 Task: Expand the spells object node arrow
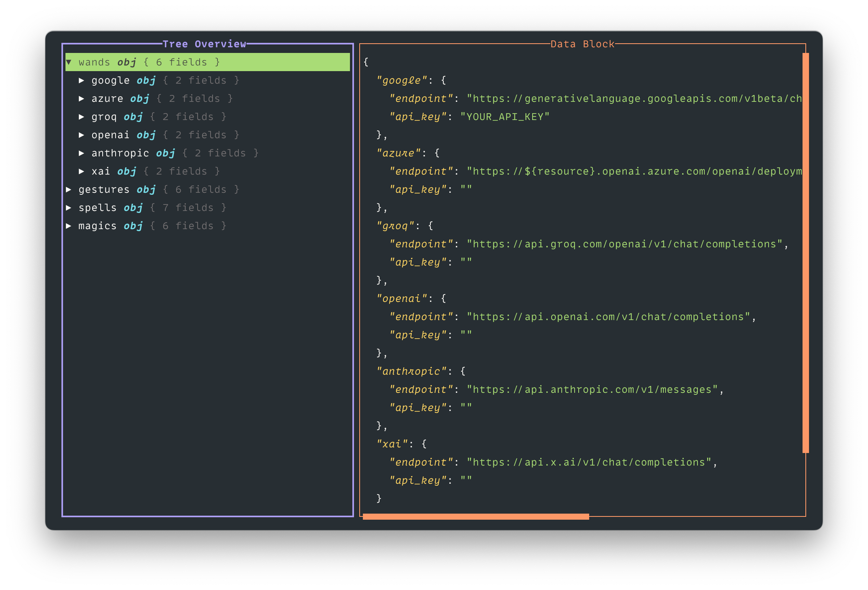pyautogui.click(x=69, y=208)
